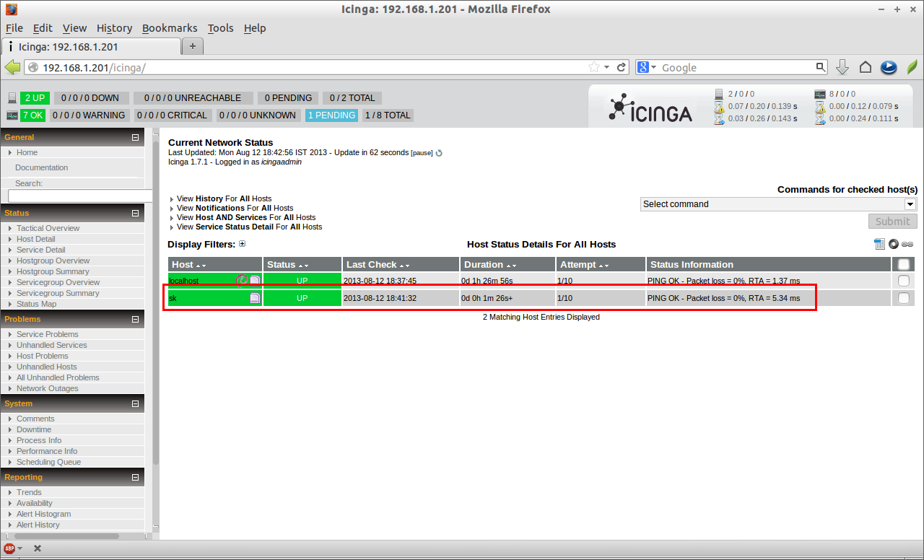The image size is (924, 560).
Task: Click View History For All Hosts
Action: (224, 198)
